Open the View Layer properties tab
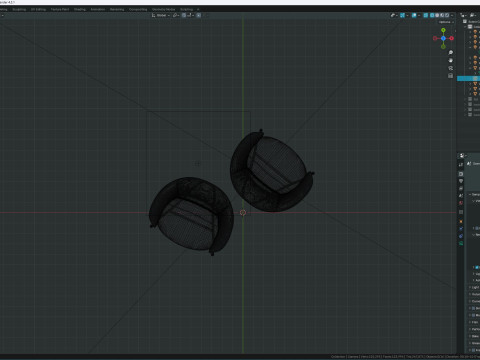 (x=461, y=188)
